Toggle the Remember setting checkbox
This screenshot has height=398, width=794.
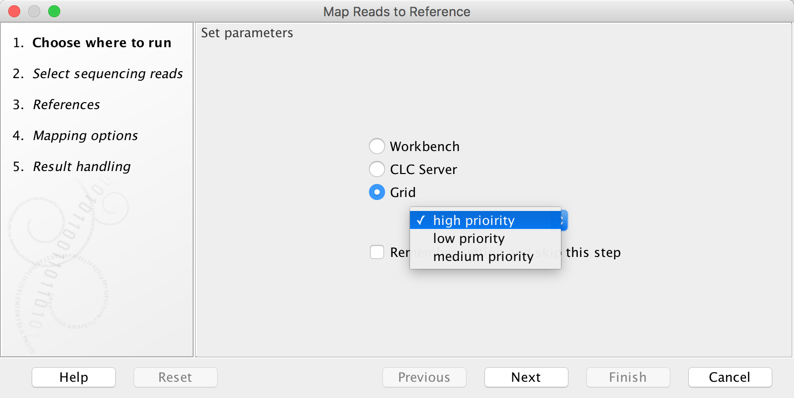point(377,252)
